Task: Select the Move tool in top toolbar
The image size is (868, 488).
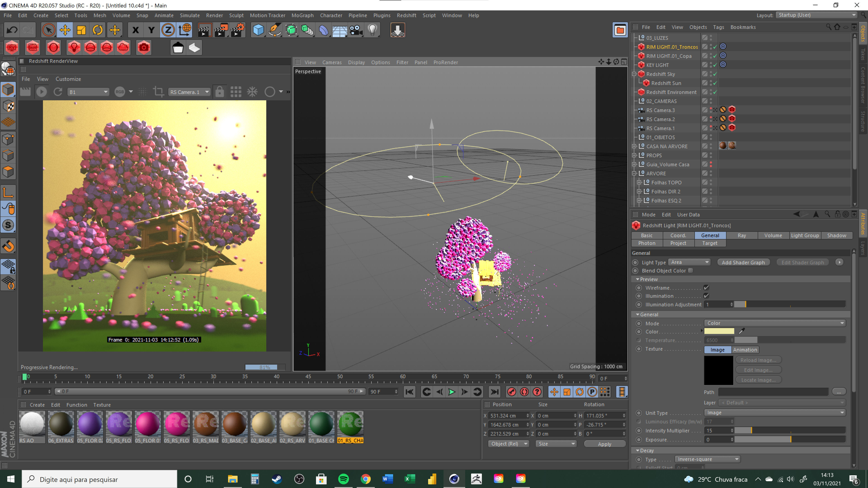Action: click(x=65, y=30)
